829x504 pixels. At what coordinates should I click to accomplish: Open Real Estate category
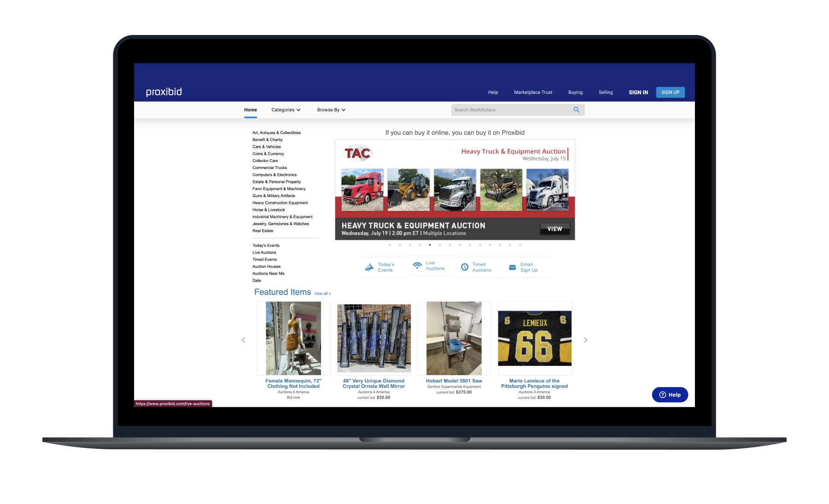tap(263, 231)
